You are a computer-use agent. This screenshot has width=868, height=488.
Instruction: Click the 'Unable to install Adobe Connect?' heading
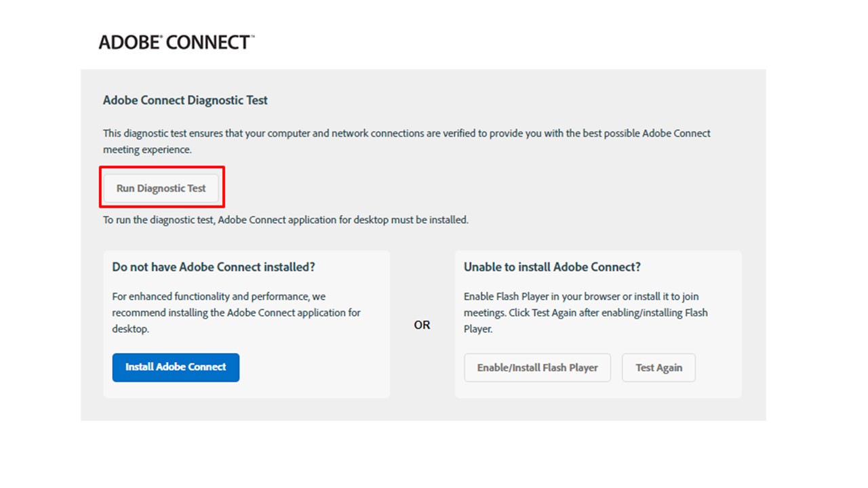click(x=552, y=267)
